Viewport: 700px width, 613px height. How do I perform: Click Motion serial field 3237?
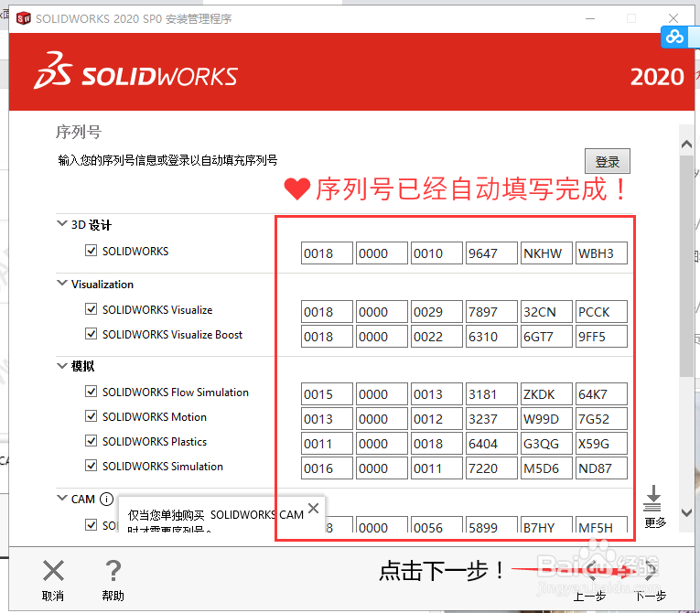click(491, 419)
